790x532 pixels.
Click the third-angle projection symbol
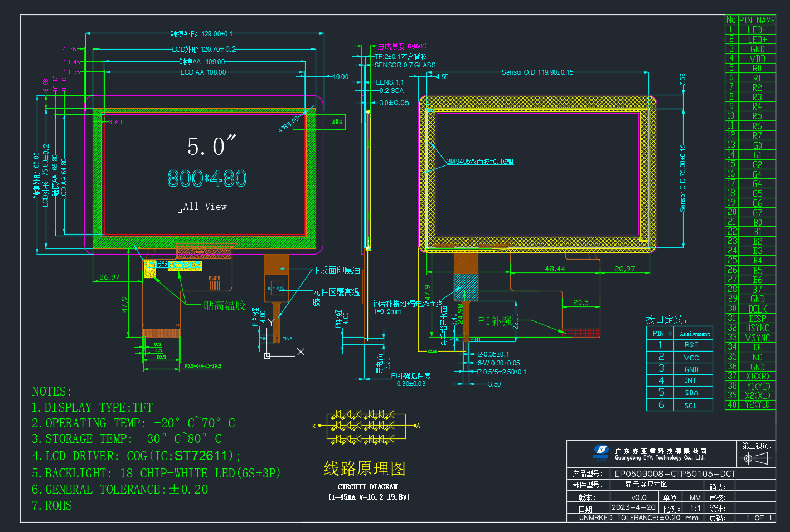[756, 458]
